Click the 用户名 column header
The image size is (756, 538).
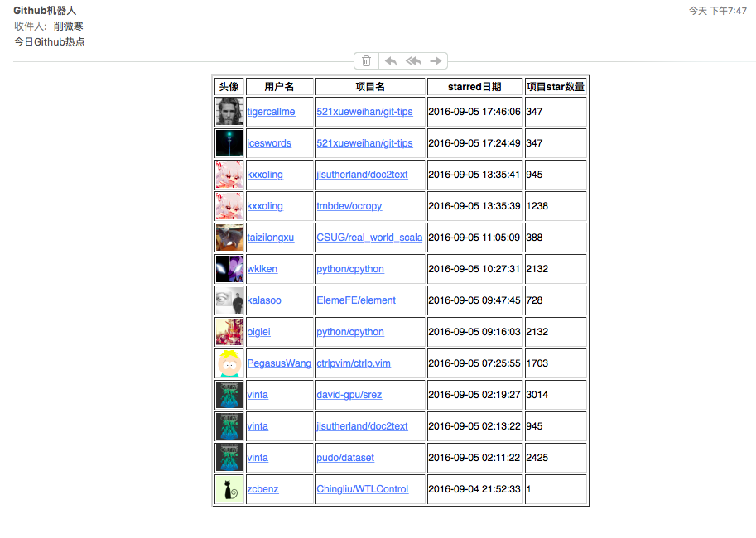279,87
